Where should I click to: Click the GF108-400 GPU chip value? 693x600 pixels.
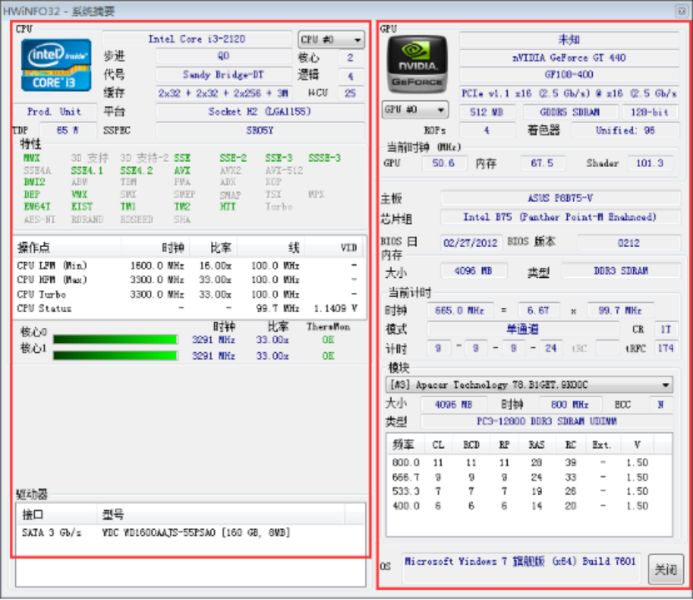pos(569,75)
